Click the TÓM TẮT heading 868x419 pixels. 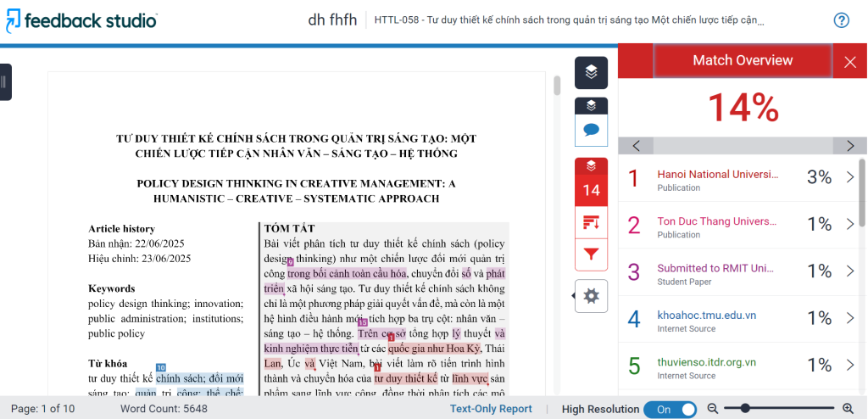tap(290, 228)
